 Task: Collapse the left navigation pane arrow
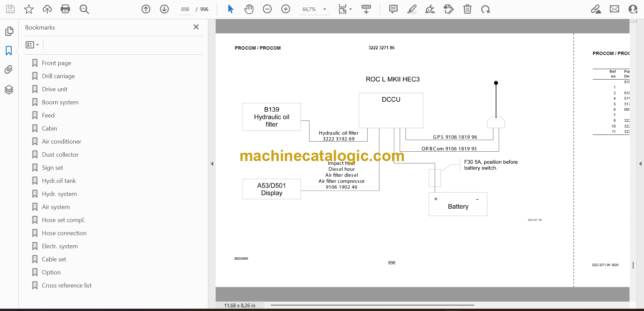[x=212, y=164]
